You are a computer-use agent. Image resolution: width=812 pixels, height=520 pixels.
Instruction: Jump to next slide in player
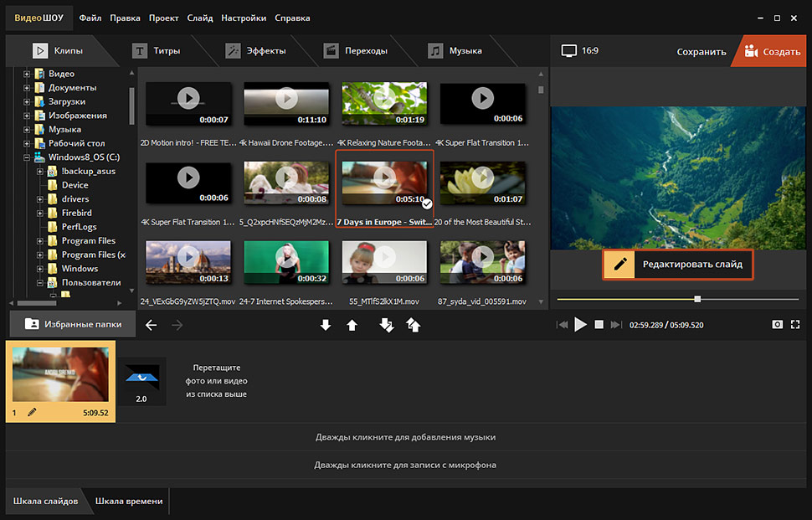[615, 325]
